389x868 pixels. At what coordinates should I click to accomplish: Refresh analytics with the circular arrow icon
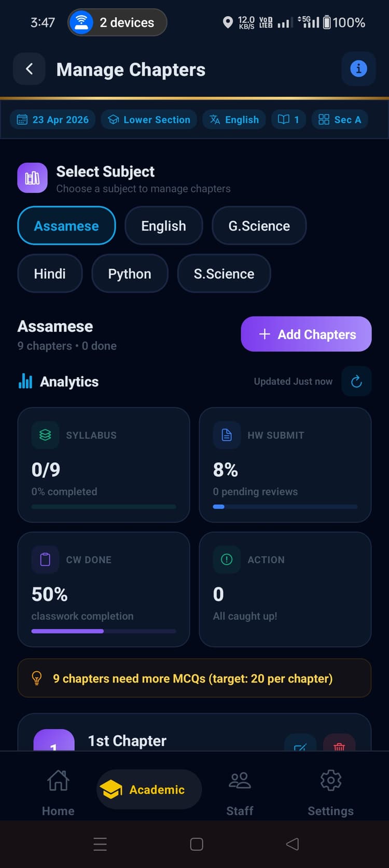click(x=356, y=381)
